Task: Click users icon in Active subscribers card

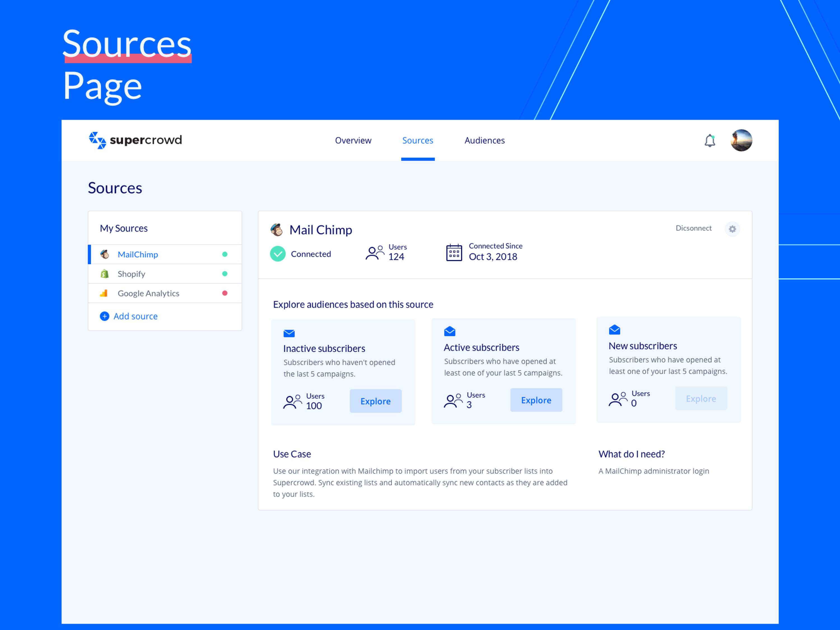Action: click(x=453, y=400)
